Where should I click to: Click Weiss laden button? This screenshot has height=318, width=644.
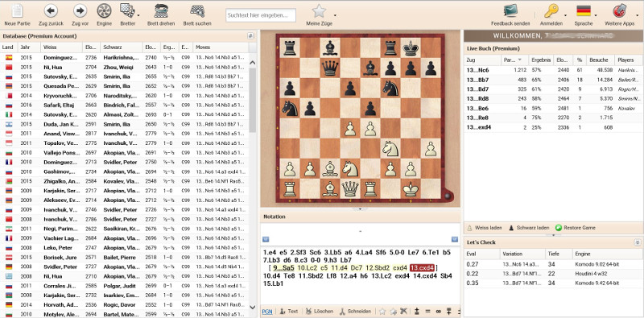pos(484,228)
